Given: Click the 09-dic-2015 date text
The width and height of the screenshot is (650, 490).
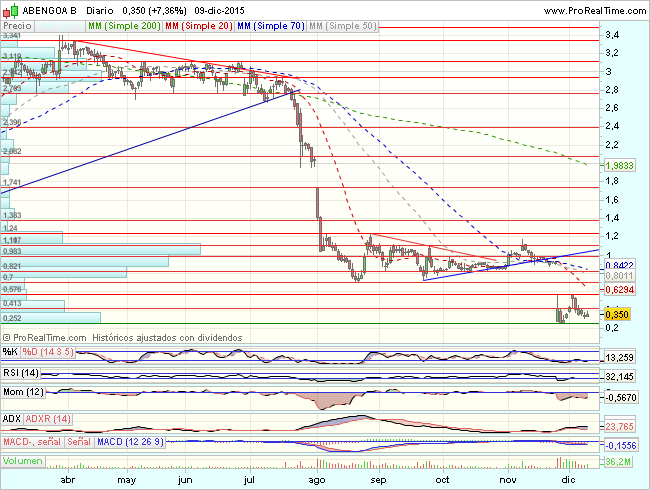Looking at the screenshot, I should pyautogui.click(x=220, y=11).
